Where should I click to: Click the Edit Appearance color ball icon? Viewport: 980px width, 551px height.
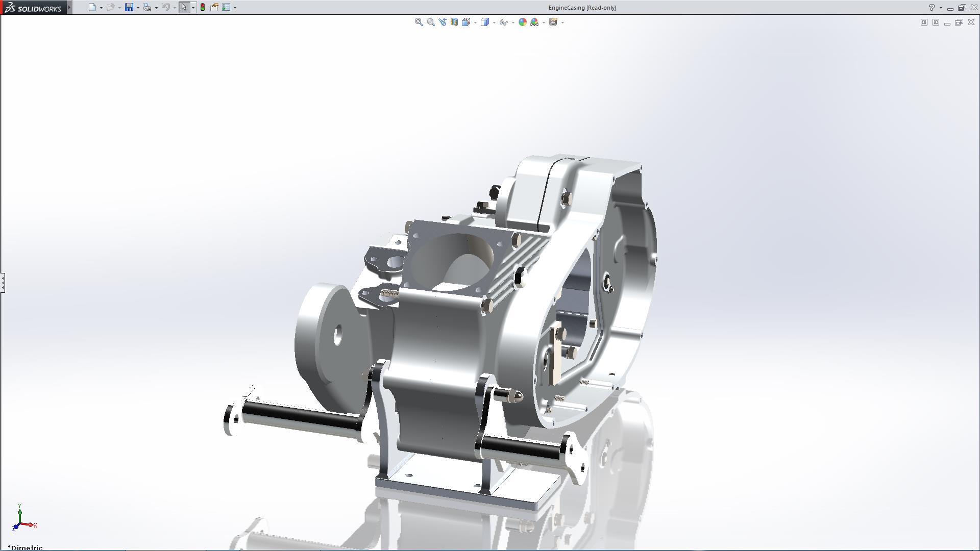tap(522, 22)
